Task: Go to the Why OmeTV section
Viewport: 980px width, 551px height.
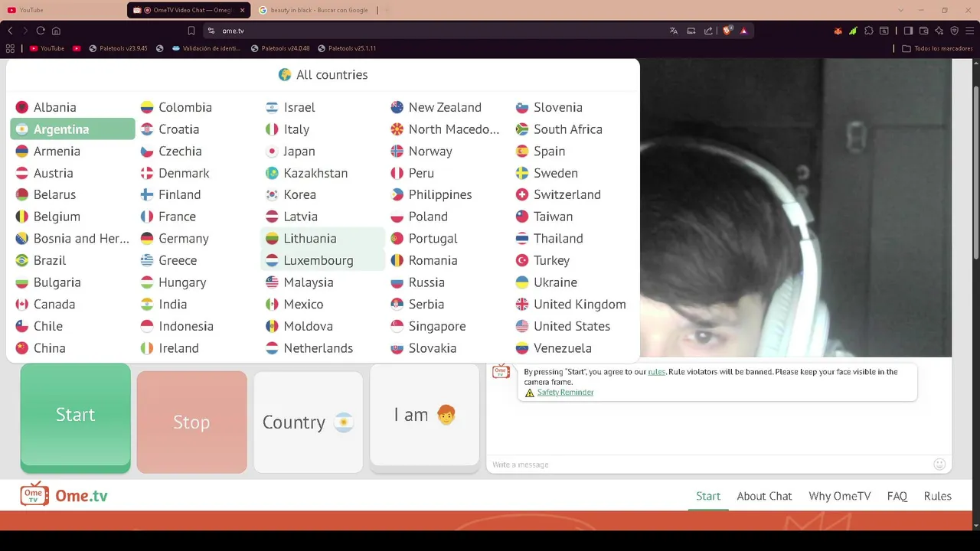Action: 840,496
